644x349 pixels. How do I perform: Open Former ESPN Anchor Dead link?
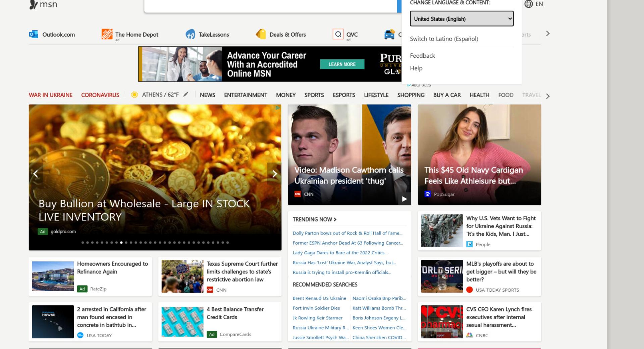pyautogui.click(x=348, y=243)
